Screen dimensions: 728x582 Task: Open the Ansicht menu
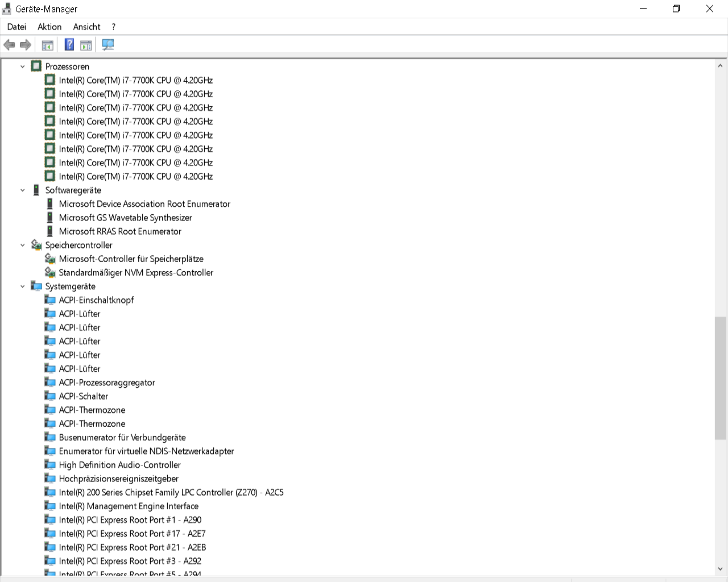[x=86, y=27]
